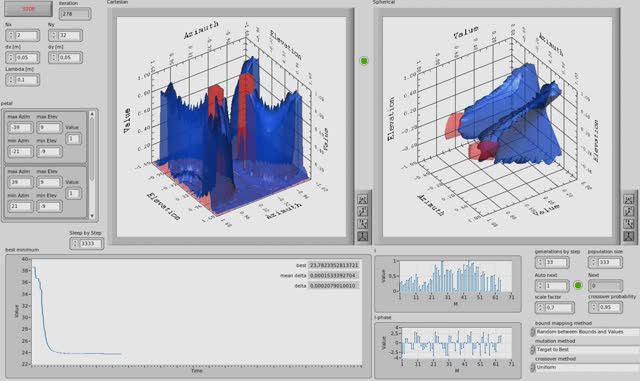Select YZ plane projection icon on Spherical graph
The image size is (640, 381).
pyautogui.click(x=629, y=224)
